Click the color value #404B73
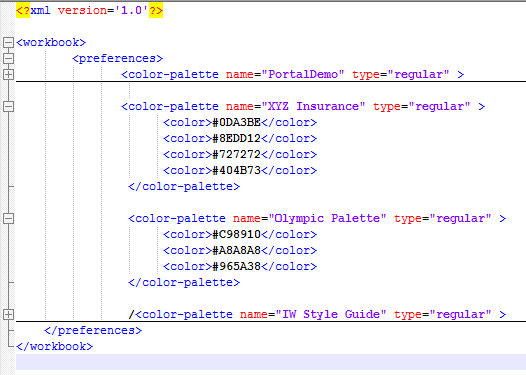The height and width of the screenshot is (375, 526). [236, 170]
